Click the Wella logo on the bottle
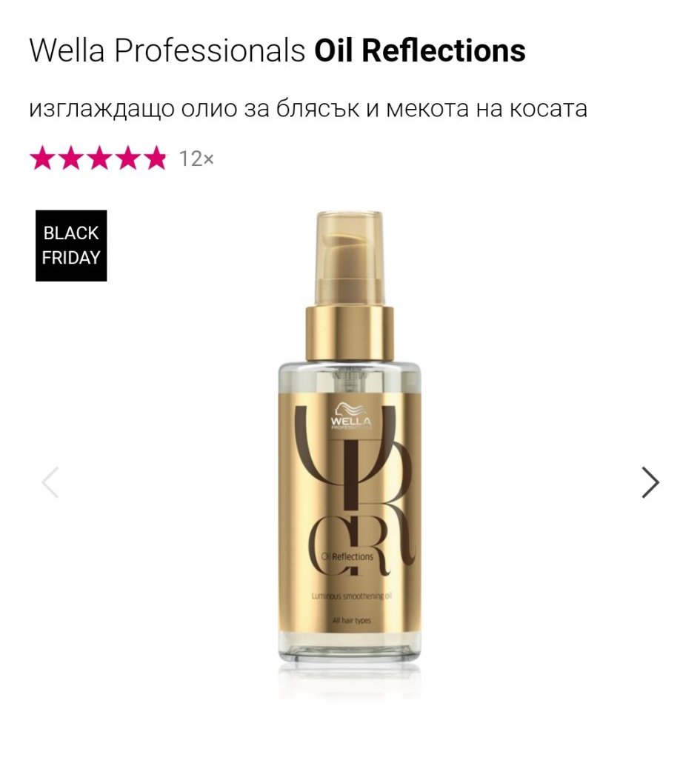This screenshot has width=700, height=769. tap(350, 417)
